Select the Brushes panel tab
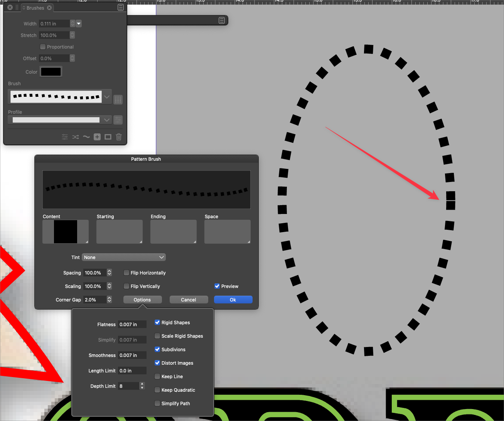This screenshot has height=421, width=504. coord(35,8)
